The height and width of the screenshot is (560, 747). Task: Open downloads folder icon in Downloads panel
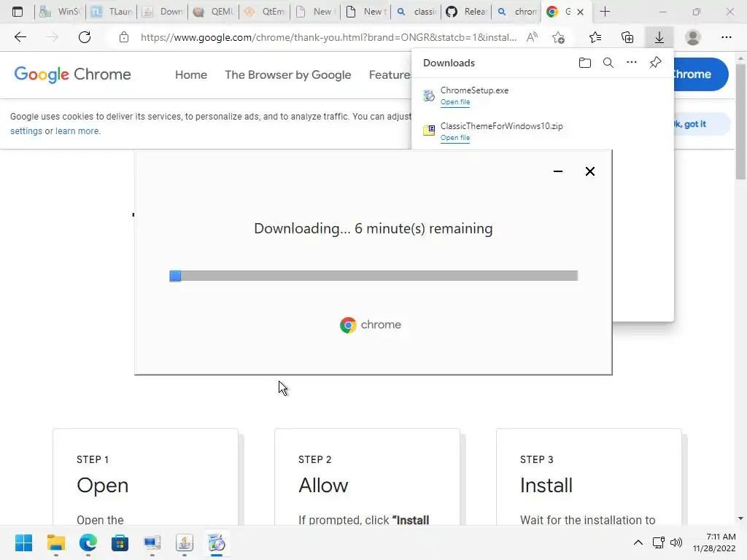coord(585,63)
